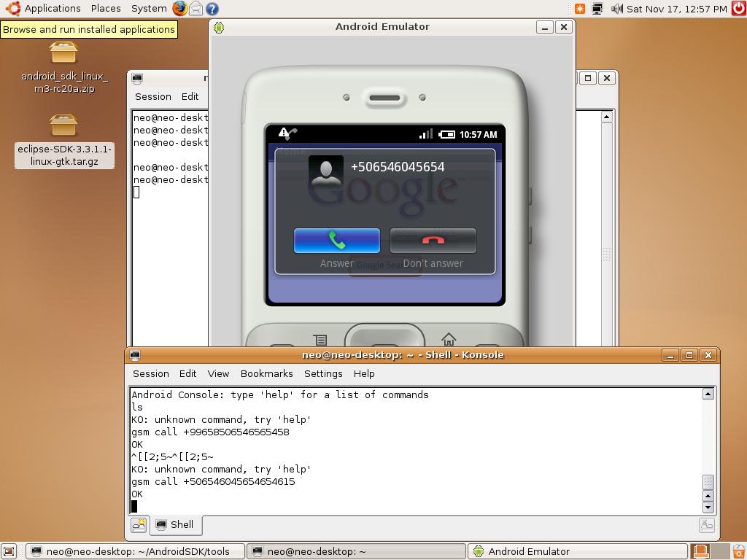Switch to ~/AndroidSDK/tools taskbar window
The image size is (747, 560).
pyautogui.click(x=135, y=551)
